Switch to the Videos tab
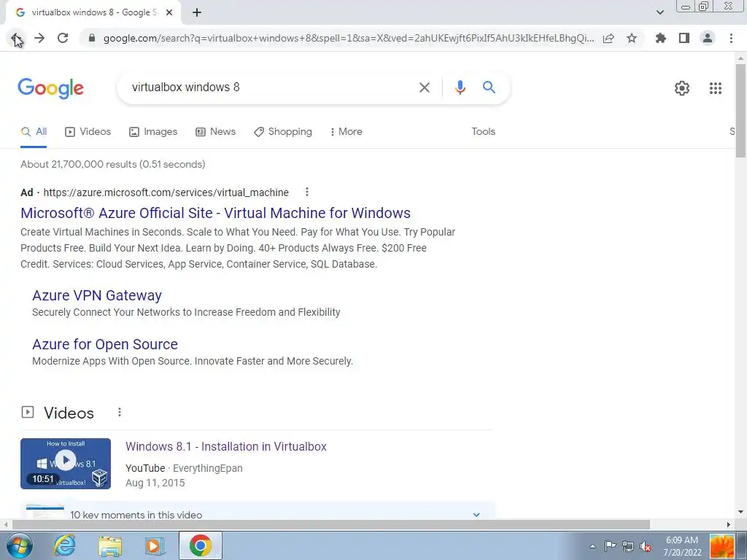747x560 pixels. tap(88, 132)
